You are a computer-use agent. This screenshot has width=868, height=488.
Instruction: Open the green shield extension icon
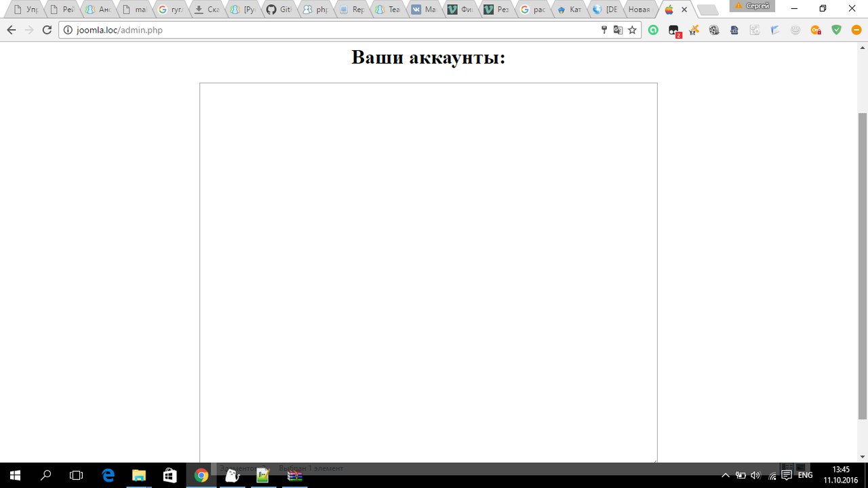coord(836,30)
